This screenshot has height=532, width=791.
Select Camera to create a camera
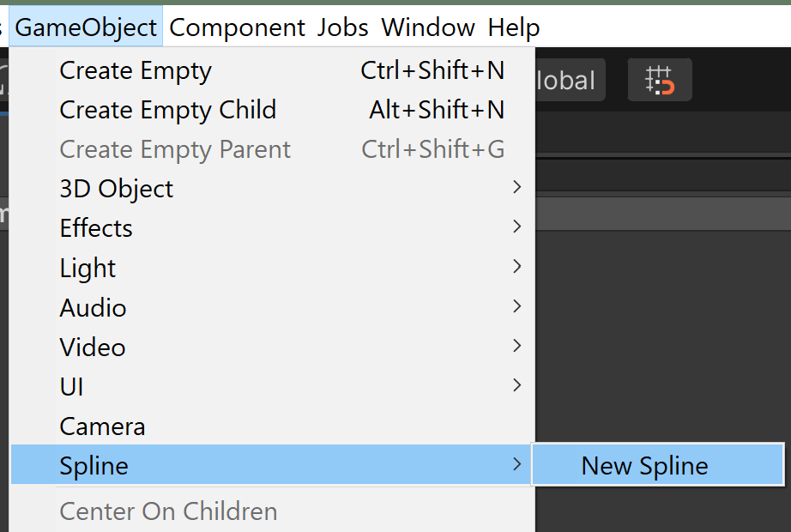point(102,425)
